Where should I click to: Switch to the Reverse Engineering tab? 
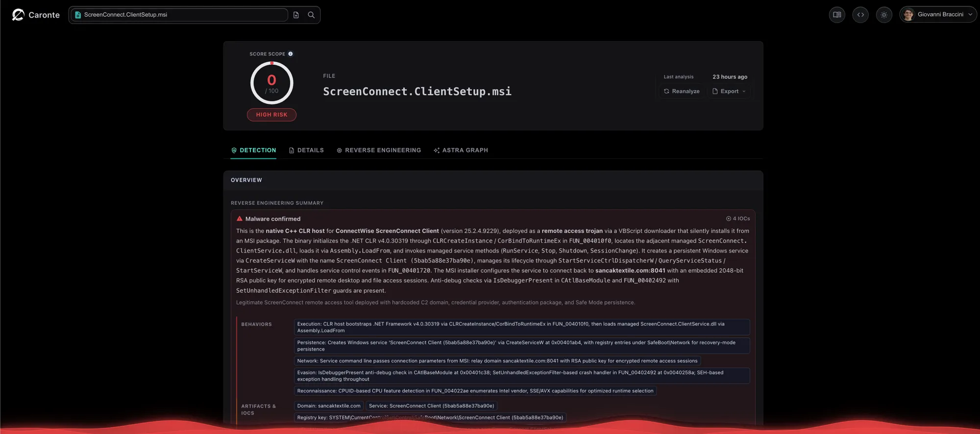click(379, 150)
